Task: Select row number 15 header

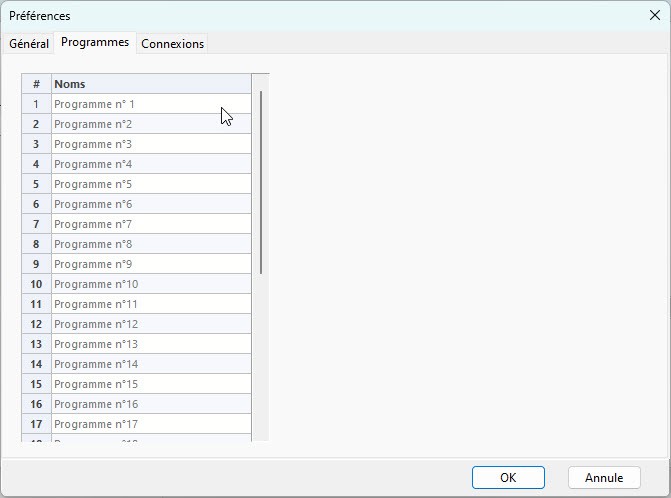Action: point(36,384)
